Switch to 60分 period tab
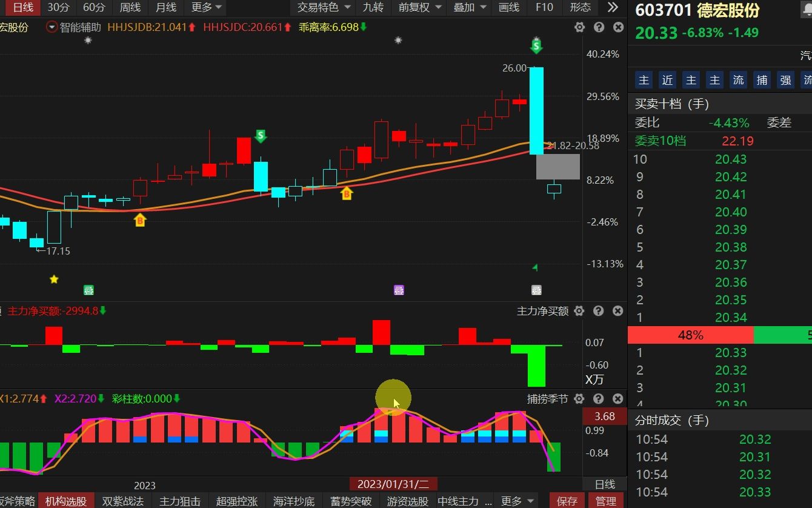Screen dimensions: 812x508 pos(94,7)
